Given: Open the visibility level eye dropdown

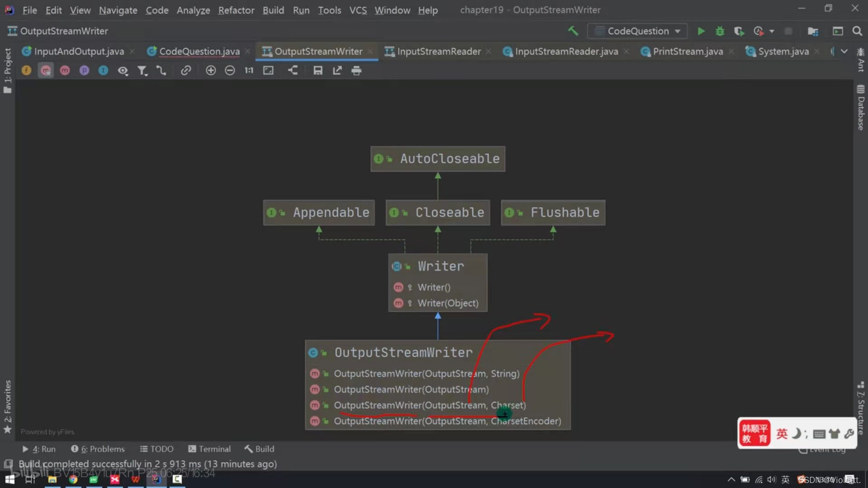Looking at the screenshot, I should tap(123, 70).
